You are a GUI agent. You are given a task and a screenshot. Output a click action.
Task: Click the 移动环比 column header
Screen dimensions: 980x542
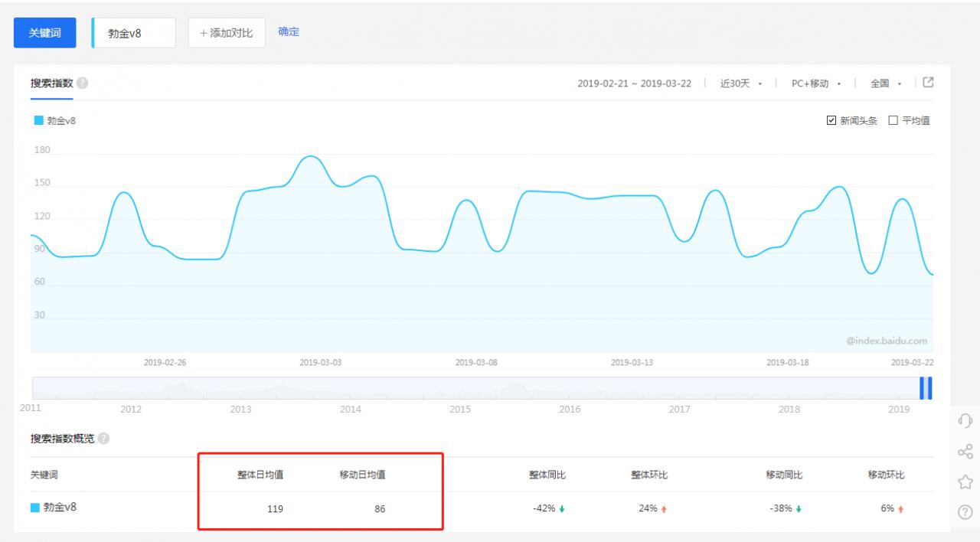pyautogui.click(x=886, y=475)
